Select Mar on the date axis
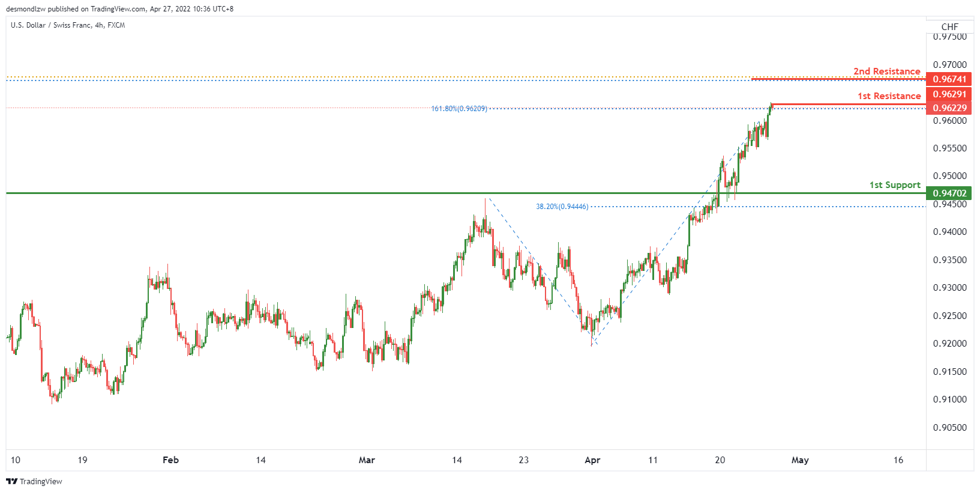980x492 pixels. click(366, 460)
